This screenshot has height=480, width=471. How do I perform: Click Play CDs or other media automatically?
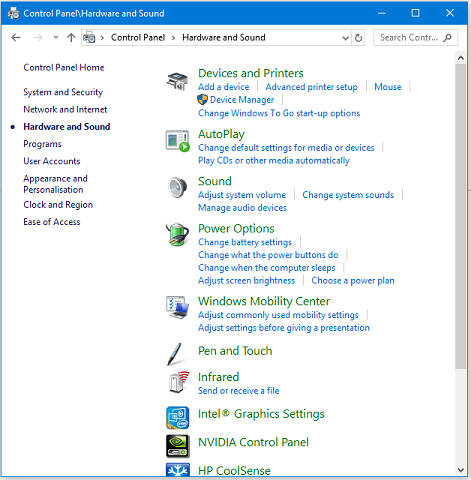coord(274,161)
